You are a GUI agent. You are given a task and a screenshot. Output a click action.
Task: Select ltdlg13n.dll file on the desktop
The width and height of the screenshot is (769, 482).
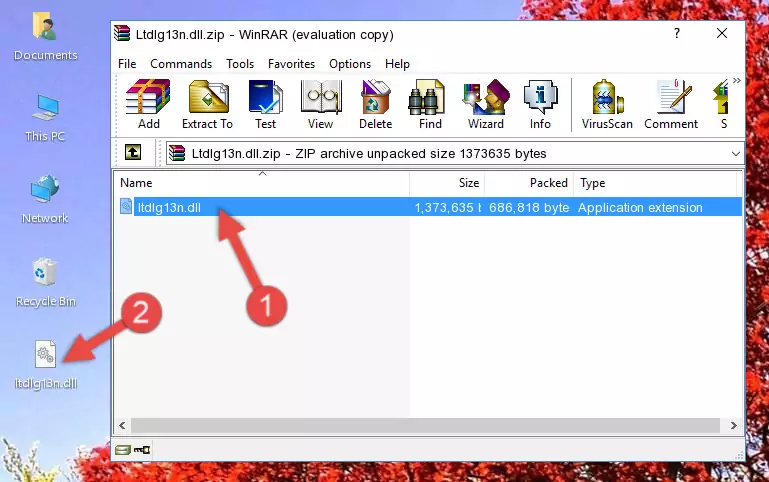[45, 365]
